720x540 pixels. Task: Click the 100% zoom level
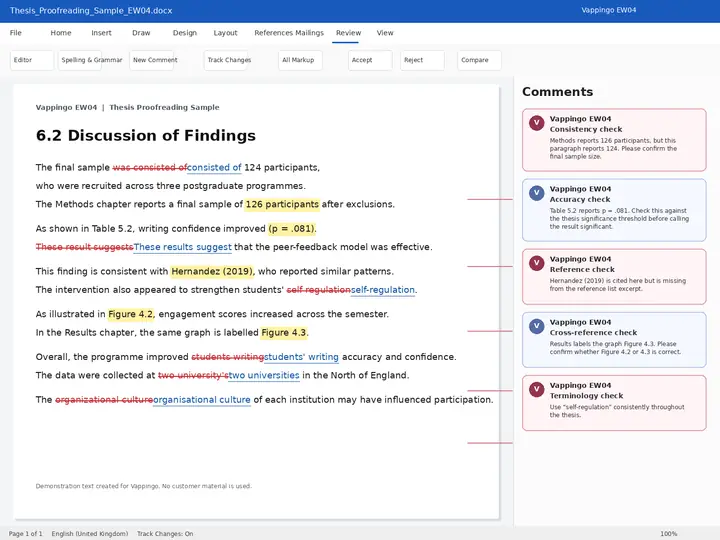click(669, 534)
